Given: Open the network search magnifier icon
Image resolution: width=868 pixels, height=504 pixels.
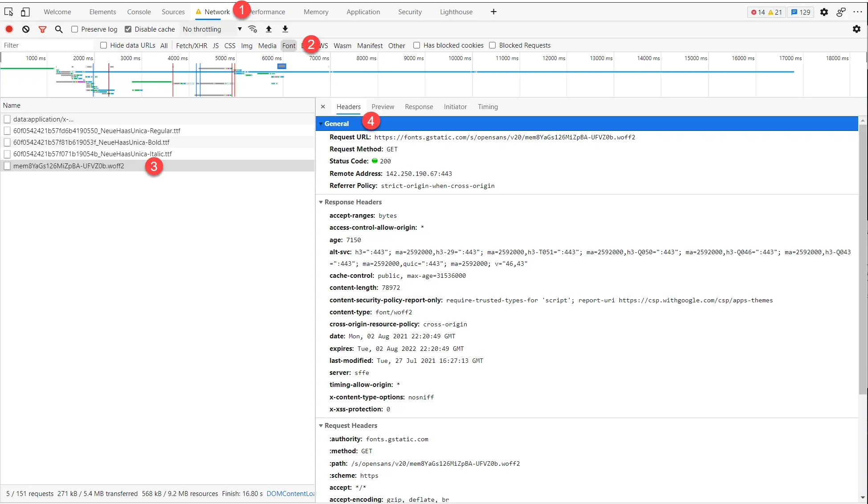Looking at the screenshot, I should click(x=59, y=29).
